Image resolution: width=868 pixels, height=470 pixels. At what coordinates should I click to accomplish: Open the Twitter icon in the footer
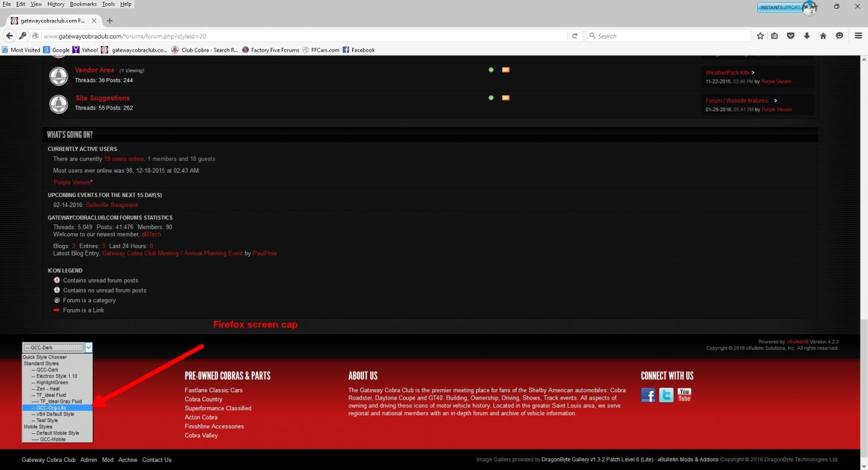(x=666, y=395)
